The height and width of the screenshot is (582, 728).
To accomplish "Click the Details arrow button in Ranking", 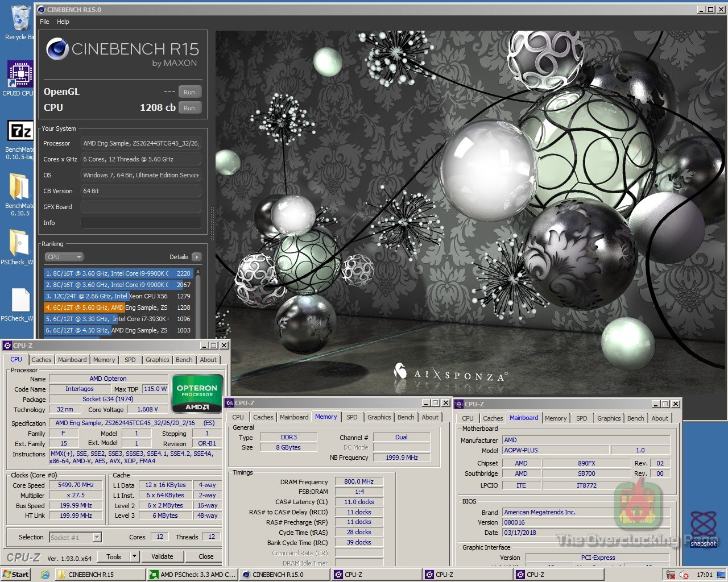I will [197, 257].
